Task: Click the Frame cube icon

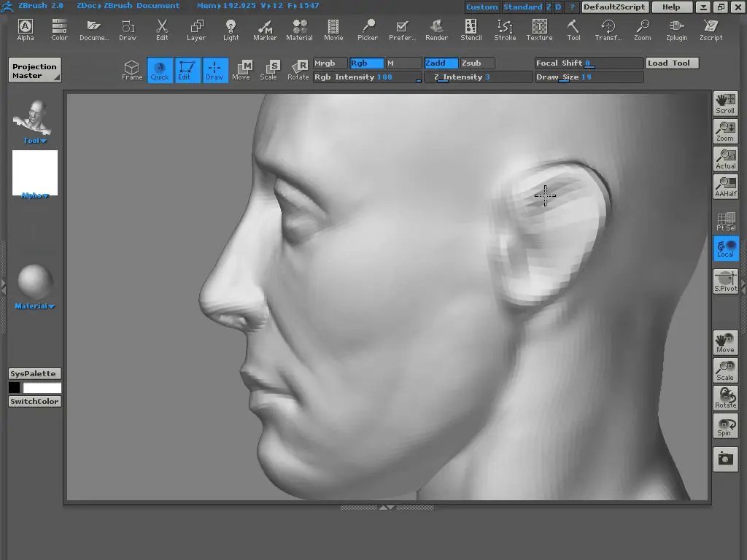Action: [132, 70]
